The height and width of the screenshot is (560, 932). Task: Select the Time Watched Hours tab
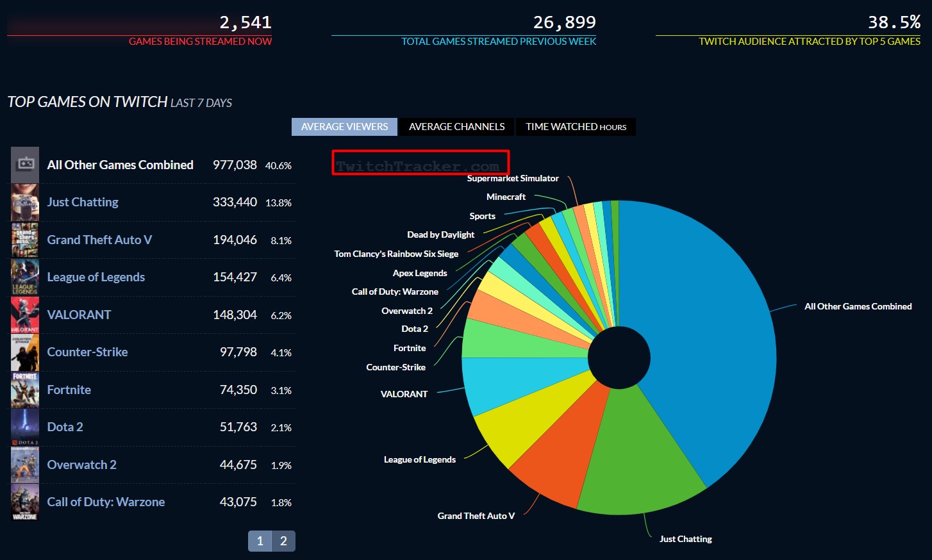coord(576,127)
